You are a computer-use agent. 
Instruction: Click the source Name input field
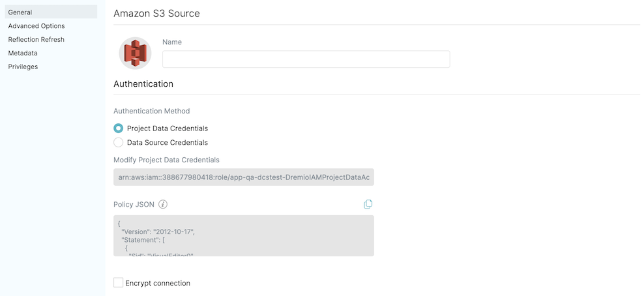pyautogui.click(x=306, y=59)
